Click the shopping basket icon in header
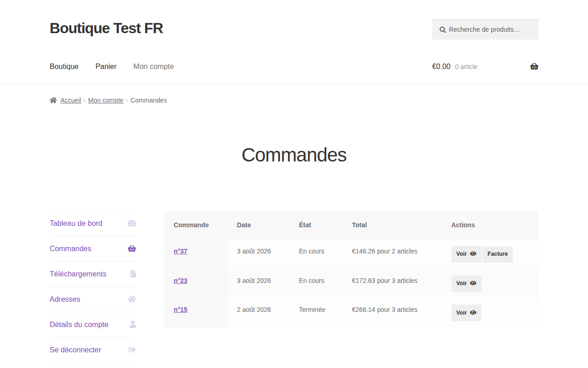588x368 pixels. click(534, 66)
